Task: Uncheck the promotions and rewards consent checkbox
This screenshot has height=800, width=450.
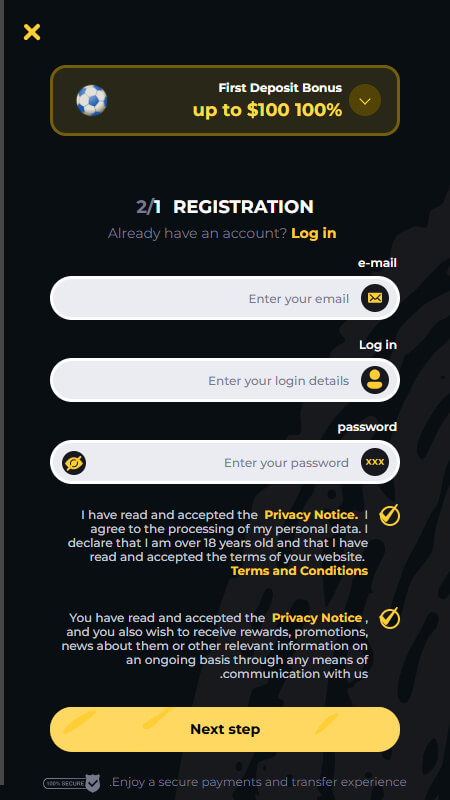Action: [389, 618]
